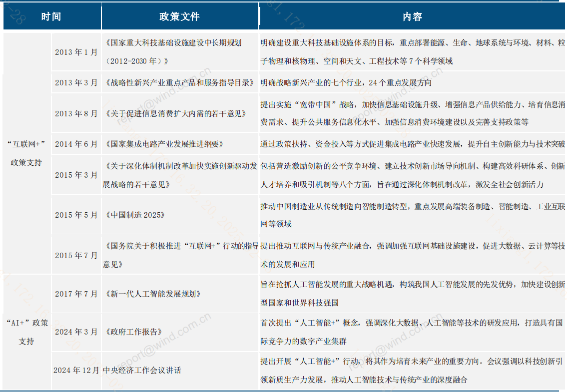
Task: Click the 2013年1月 date cell
Action: coord(75,51)
